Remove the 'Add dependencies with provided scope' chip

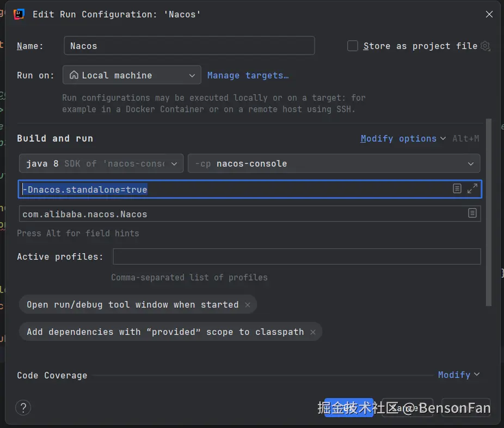coord(313,332)
